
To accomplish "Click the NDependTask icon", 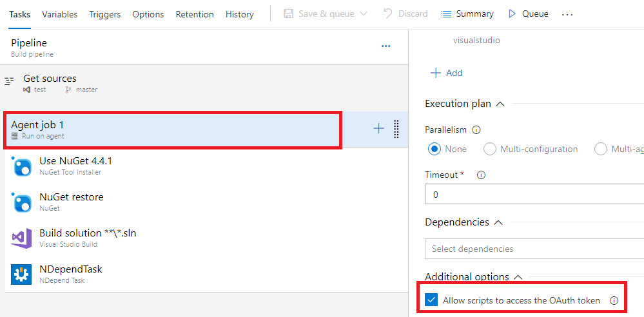I will click(21, 274).
